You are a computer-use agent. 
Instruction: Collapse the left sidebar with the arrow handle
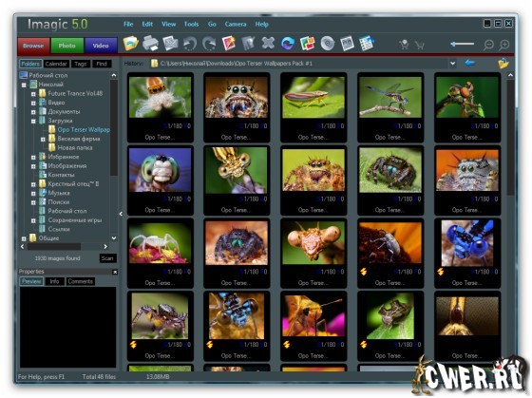(122, 214)
